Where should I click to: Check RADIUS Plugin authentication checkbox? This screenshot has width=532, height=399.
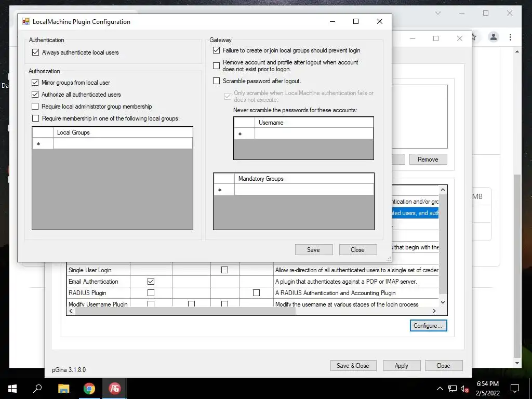coord(151,293)
